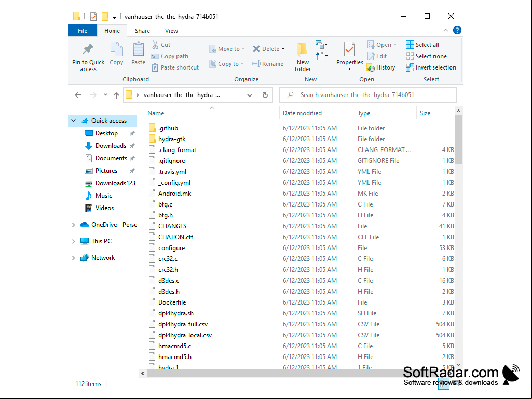Create a New folder
Viewport: 532px width, 399px height.
(302, 57)
